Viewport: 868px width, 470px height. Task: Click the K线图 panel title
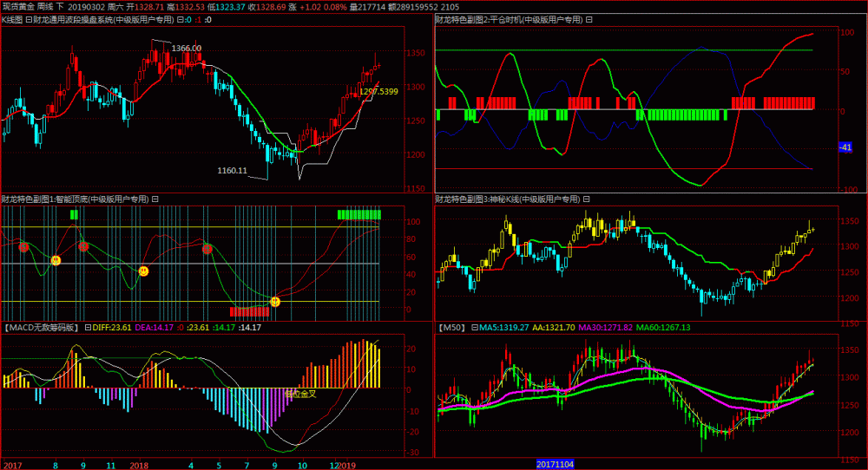click(12, 20)
